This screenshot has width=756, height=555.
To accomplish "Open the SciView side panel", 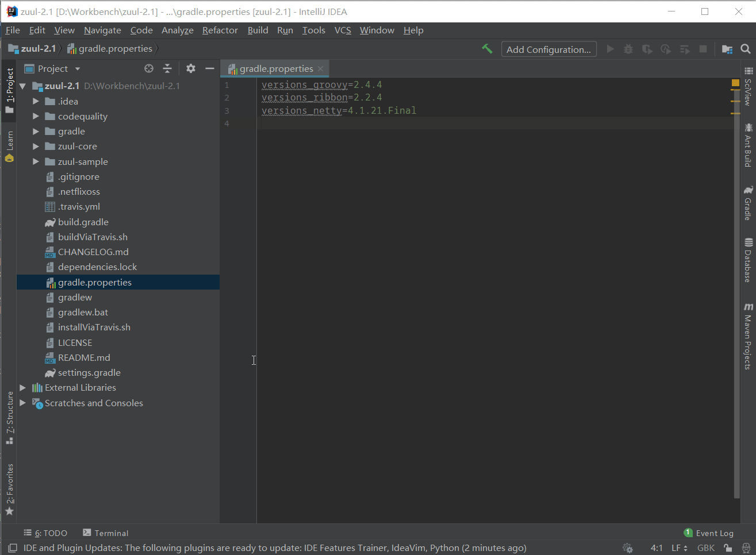I will coord(748,86).
